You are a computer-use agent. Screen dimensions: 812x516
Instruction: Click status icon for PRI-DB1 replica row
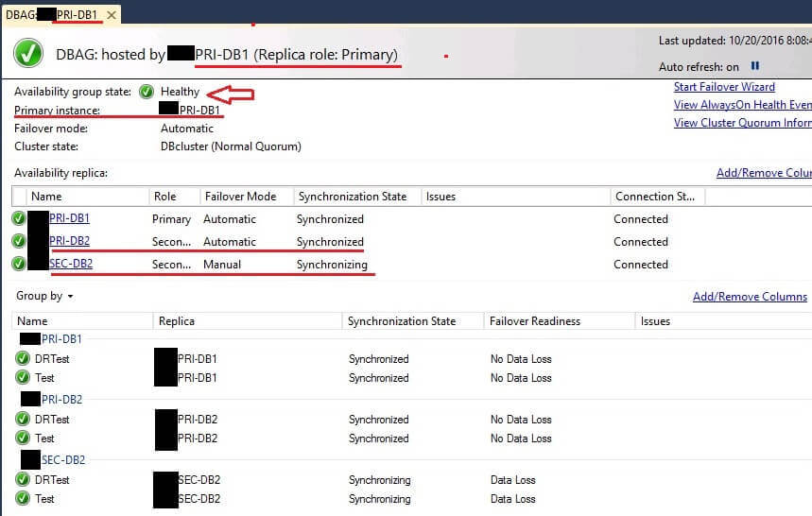(x=19, y=219)
